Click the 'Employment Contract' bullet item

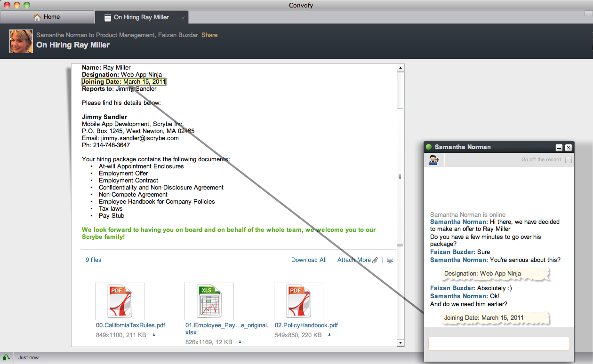[128, 181]
